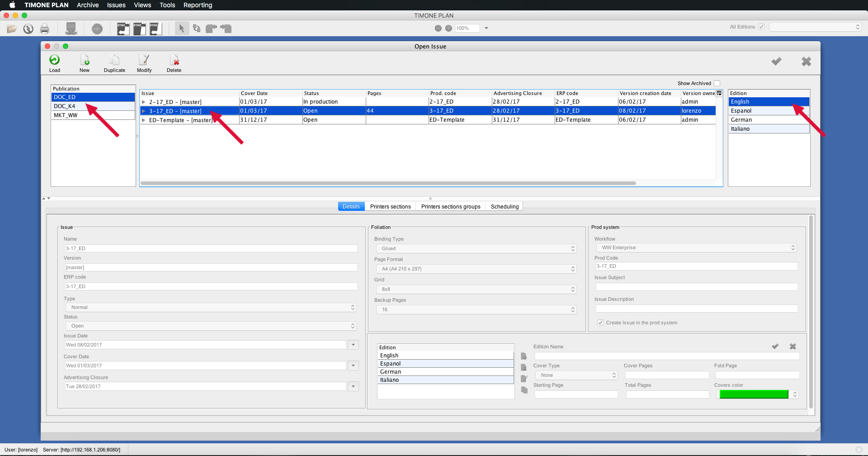Click duplicate edition icon beside edition list
This screenshot has width=868, height=456.
click(524, 390)
